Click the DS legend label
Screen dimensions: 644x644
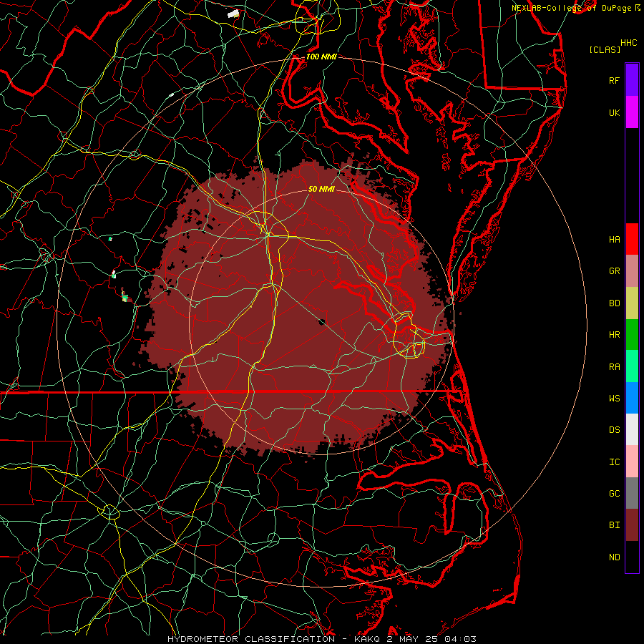[614, 430]
